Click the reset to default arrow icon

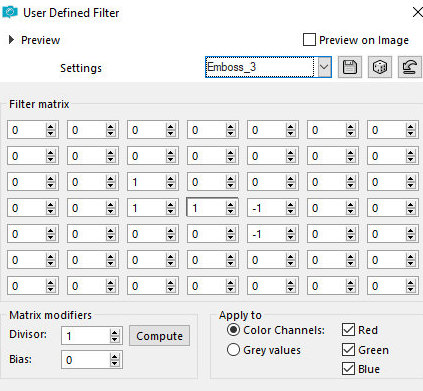(410, 67)
